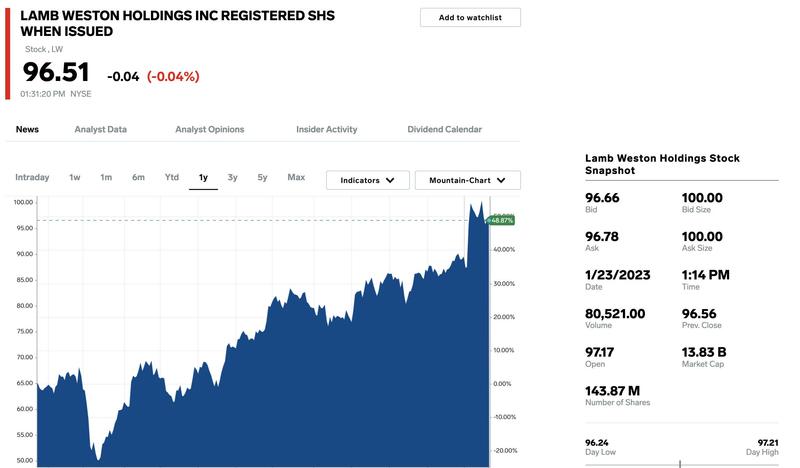Viewport: 800px width, 468px height.
Task: Open the Analyst Opinions tab
Action: pyautogui.click(x=210, y=129)
